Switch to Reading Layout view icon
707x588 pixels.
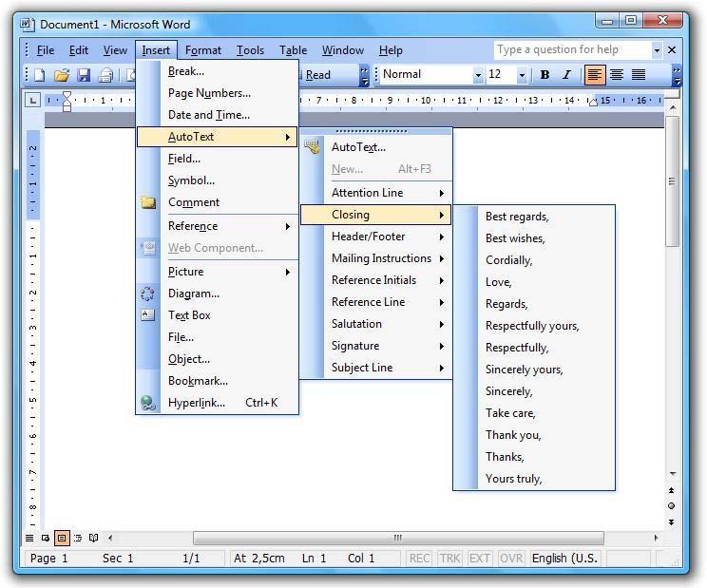[93, 538]
